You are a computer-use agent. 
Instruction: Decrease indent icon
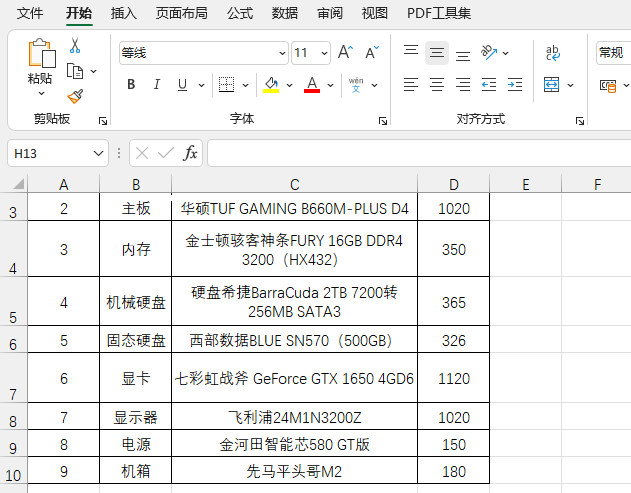pos(489,85)
